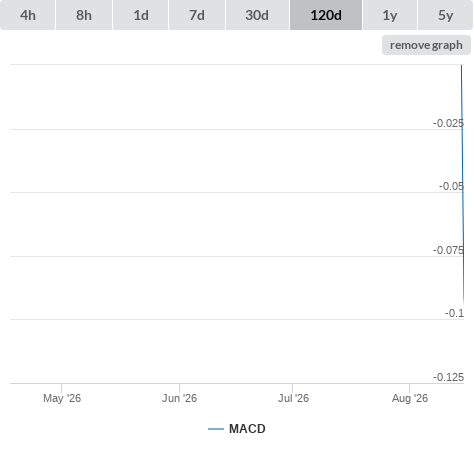Select the 4h time range tab

coord(28,15)
